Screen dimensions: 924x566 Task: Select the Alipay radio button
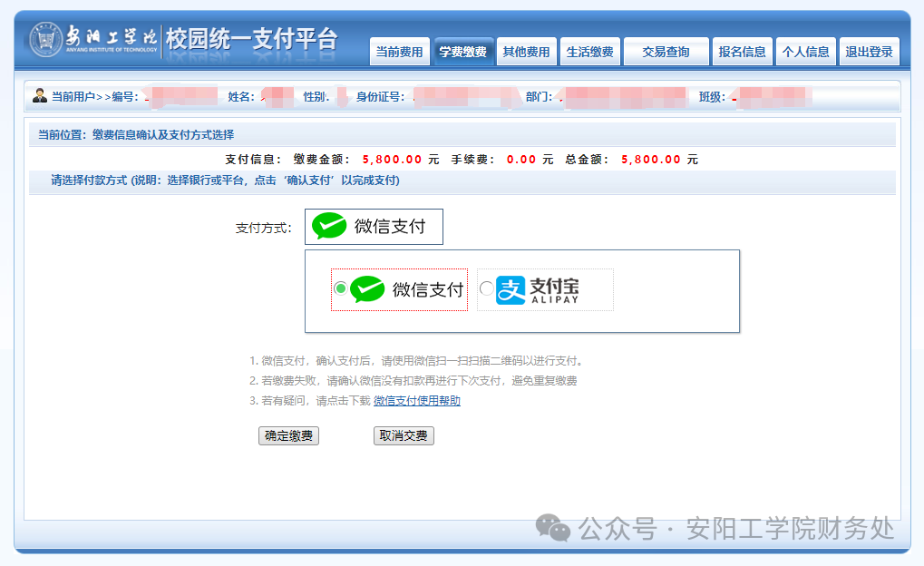[487, 288]
